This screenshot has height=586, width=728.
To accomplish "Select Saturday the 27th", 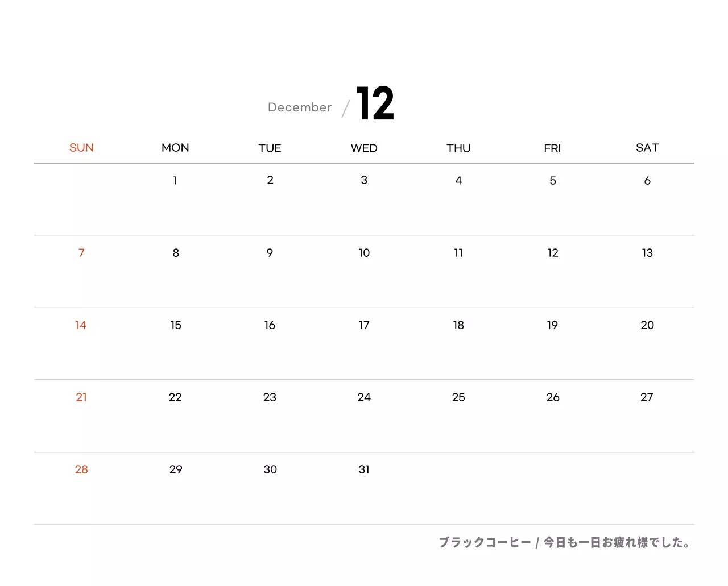I will [x=647, y=397].
